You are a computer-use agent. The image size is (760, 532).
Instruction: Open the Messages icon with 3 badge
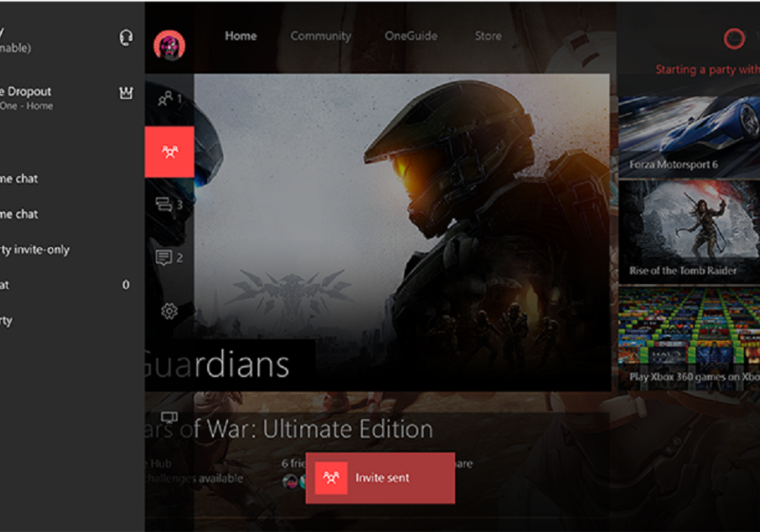(169, 203)
